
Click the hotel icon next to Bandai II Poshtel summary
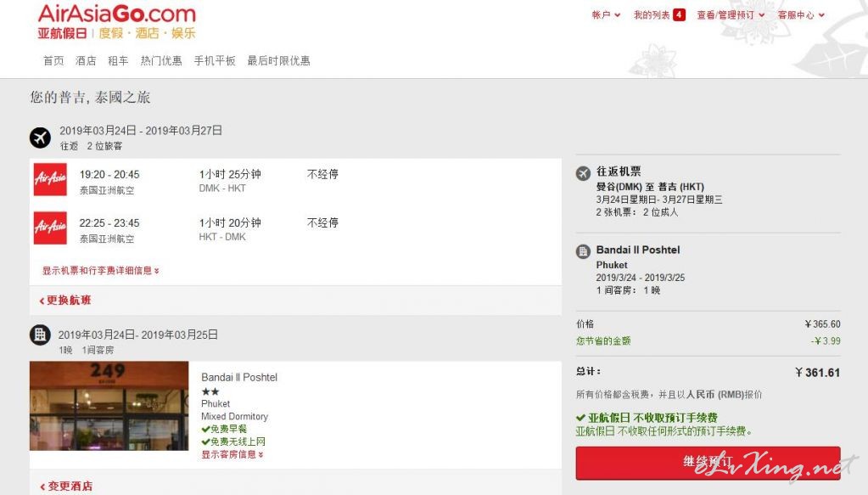[x=584, y=252]
